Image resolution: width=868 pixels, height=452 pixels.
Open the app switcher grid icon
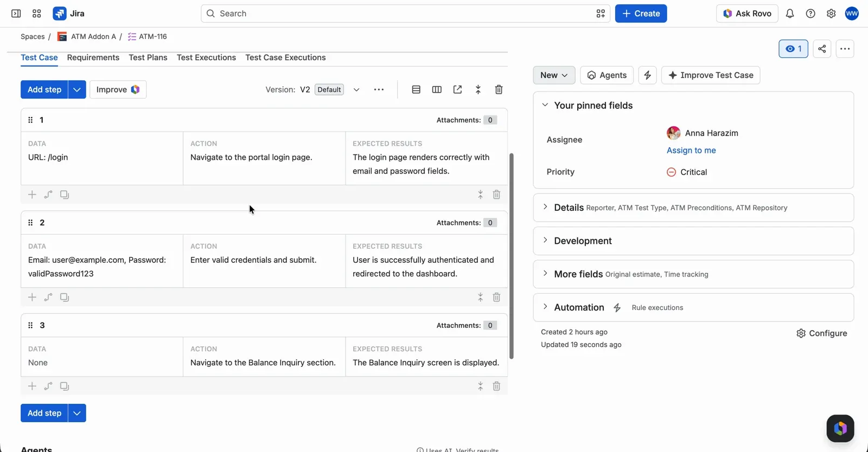pos(37,14)
